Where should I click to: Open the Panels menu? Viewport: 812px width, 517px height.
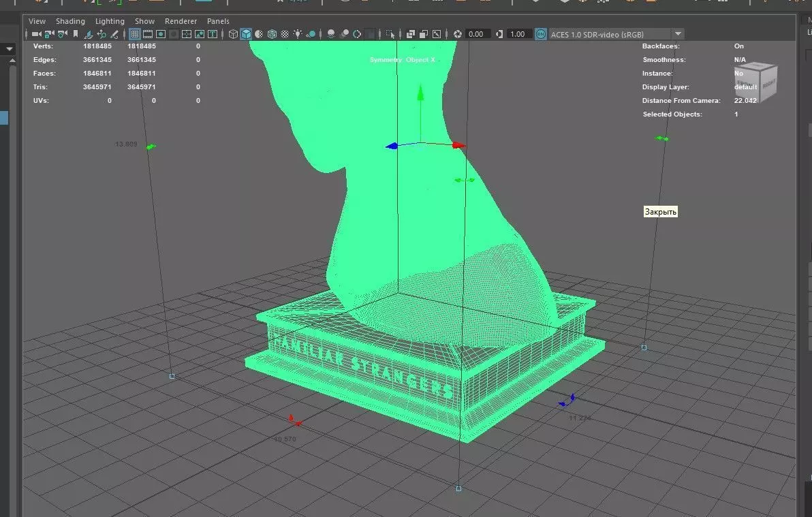218,21
